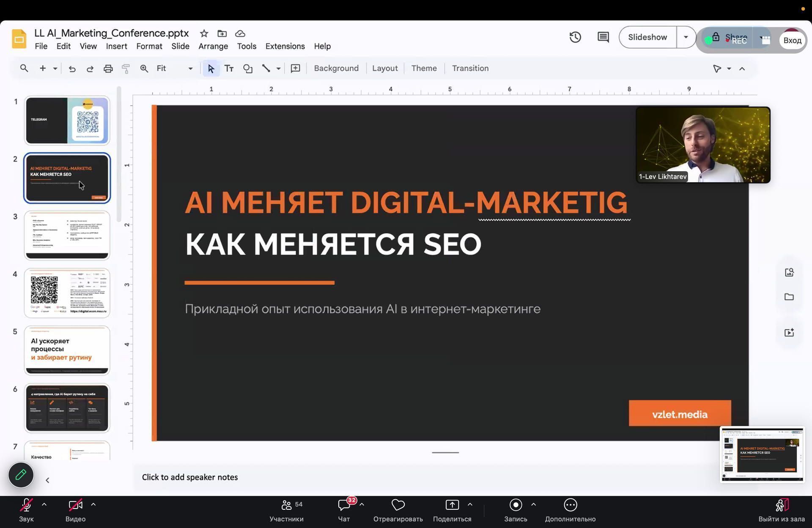Unmute microphone with Звук button
The height and width of the screenshot is (528, 812).
pyautogui.click(x=26, y=509)
